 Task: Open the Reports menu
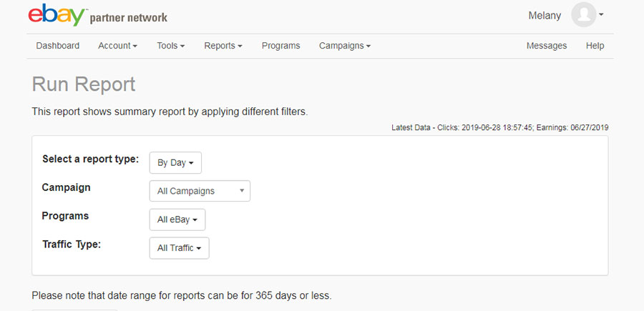point(223,46)
